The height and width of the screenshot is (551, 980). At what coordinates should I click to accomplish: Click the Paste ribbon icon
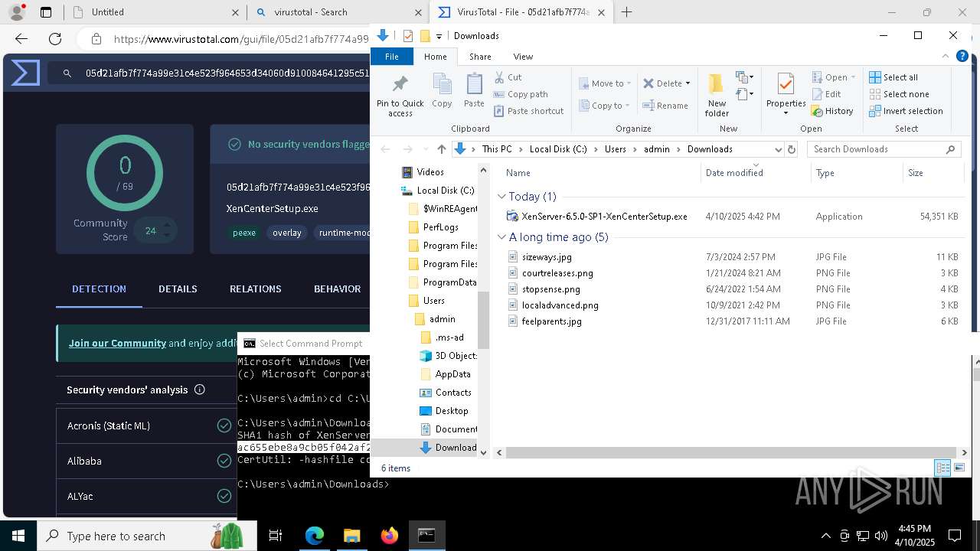point(474,90)
